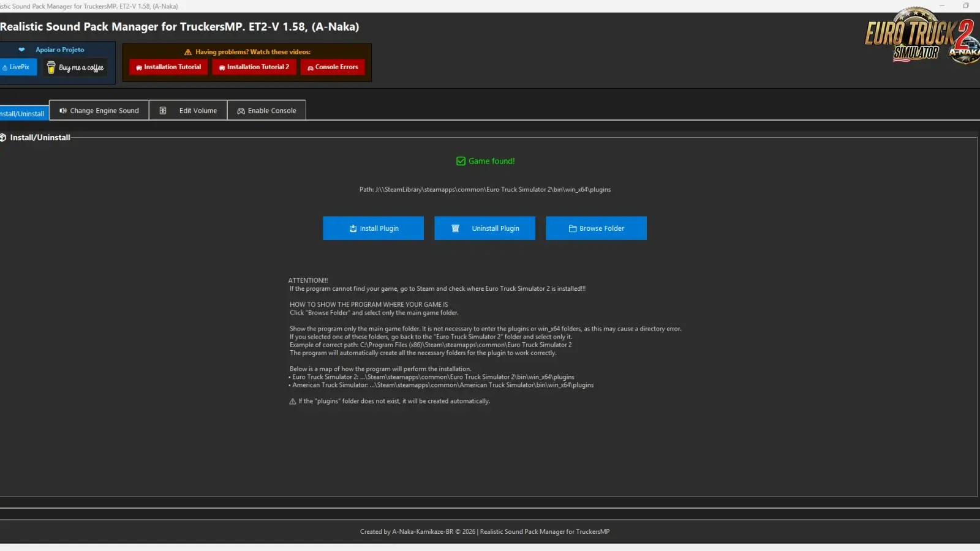Image resolution: width=980 pixels, height=551 pixels.
Task: Restore down the application window
Action: 966,6
